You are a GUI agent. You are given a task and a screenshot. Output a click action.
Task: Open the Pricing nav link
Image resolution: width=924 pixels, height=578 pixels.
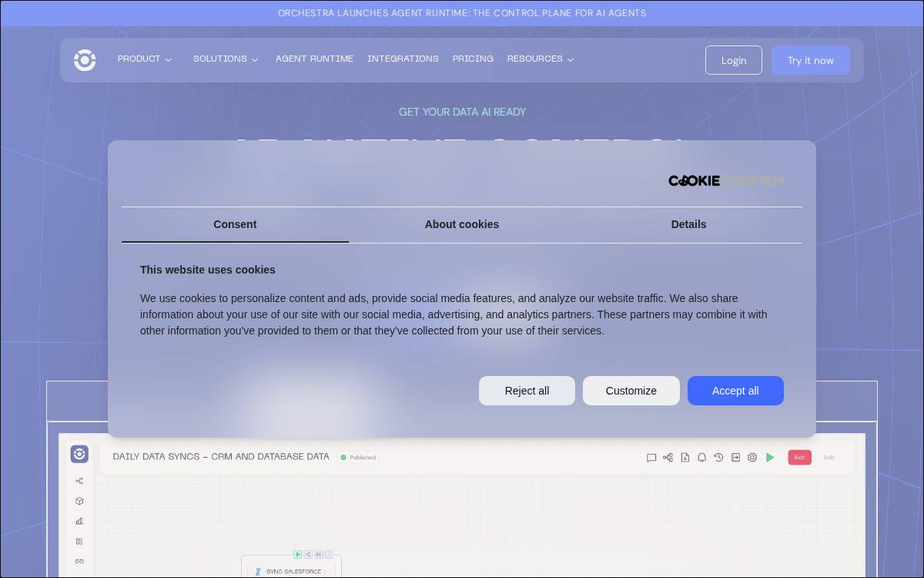click(x=473, y=59)
